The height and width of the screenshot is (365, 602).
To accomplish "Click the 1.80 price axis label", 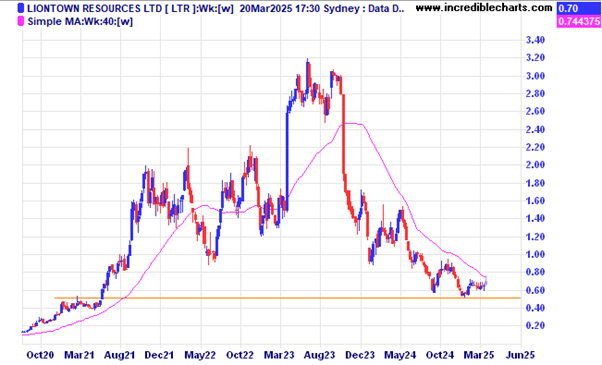I will coord(535,183).
